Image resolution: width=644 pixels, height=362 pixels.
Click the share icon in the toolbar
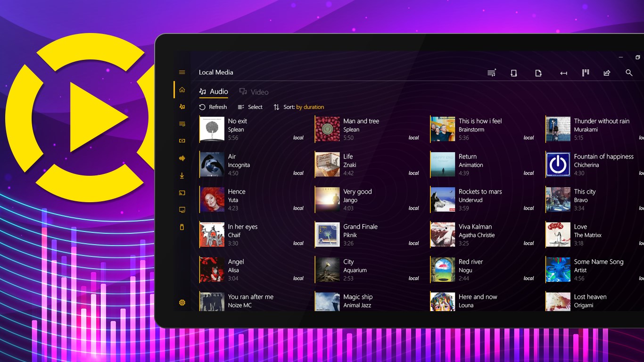pyautogui.click(x=607, y=73)
